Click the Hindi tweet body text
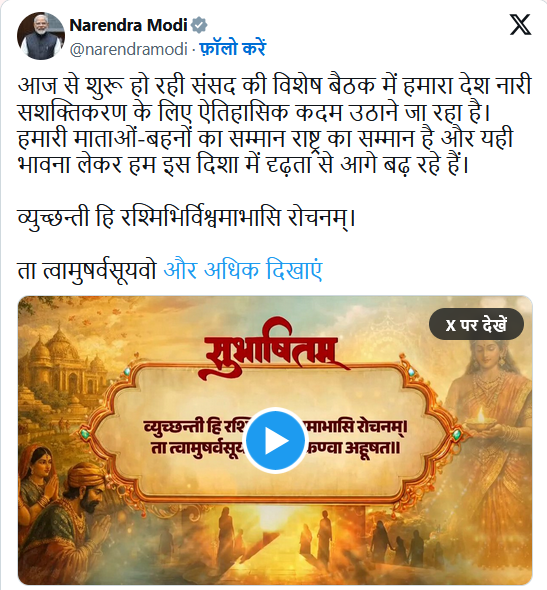 [x=274, y=125]
